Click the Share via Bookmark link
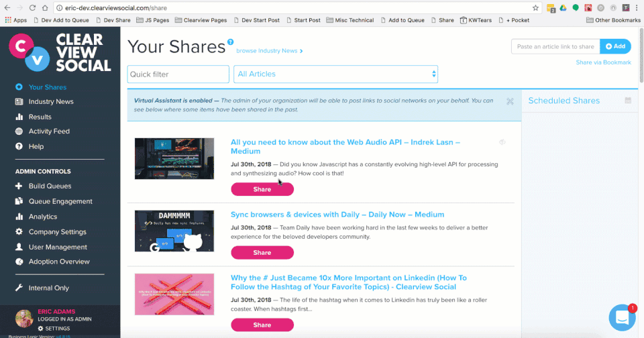644x338 pixels. click(x=603, y=62)
